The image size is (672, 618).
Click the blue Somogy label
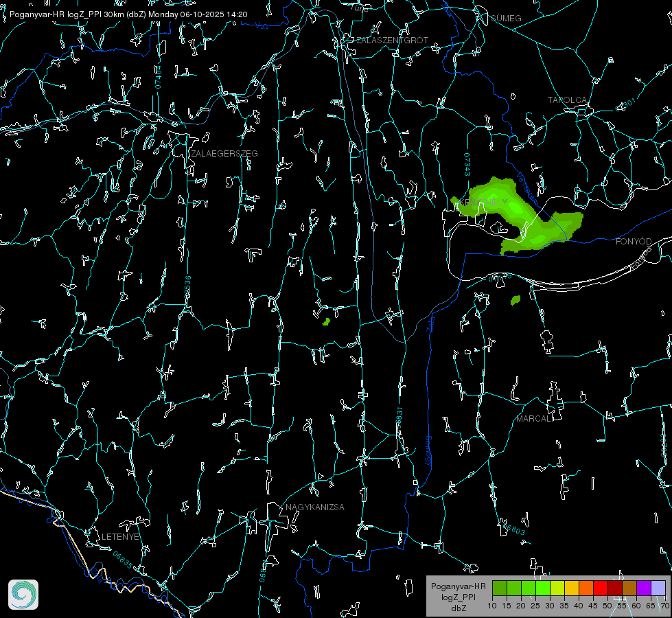tap(428, 450)
